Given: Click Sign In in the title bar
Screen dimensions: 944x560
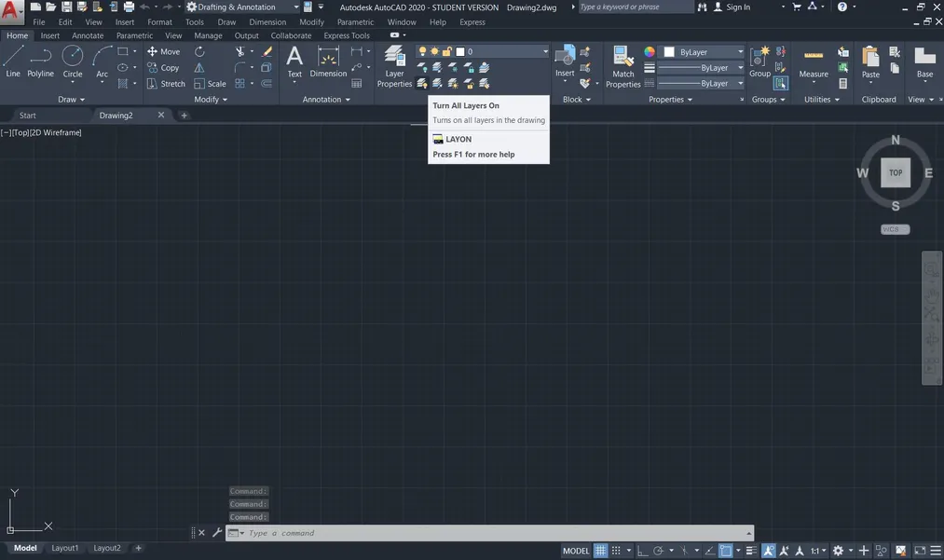Looking at the screenshot, I should [x=740, y=7].
